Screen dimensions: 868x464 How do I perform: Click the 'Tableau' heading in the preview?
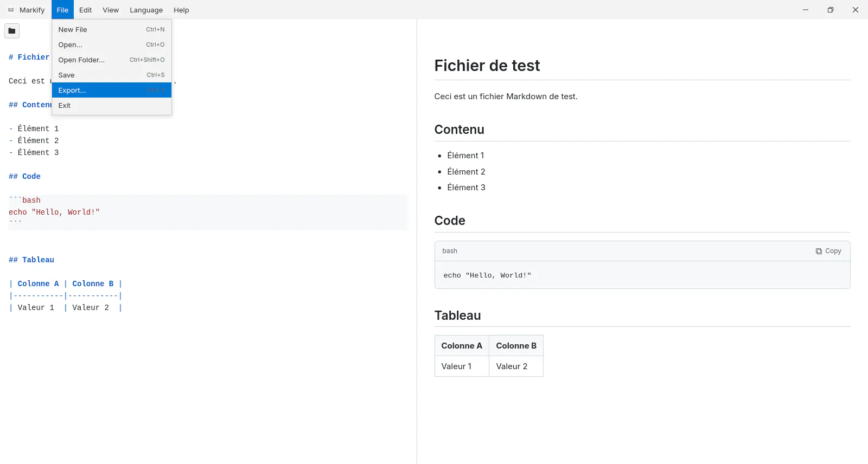pos(458,315)
